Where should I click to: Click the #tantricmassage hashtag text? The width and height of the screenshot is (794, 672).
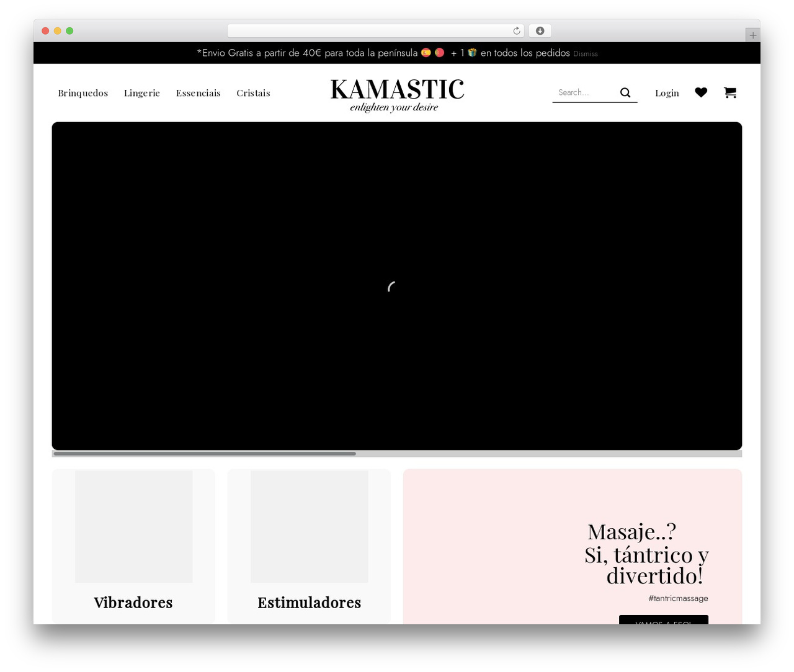(x=678, y=598)
